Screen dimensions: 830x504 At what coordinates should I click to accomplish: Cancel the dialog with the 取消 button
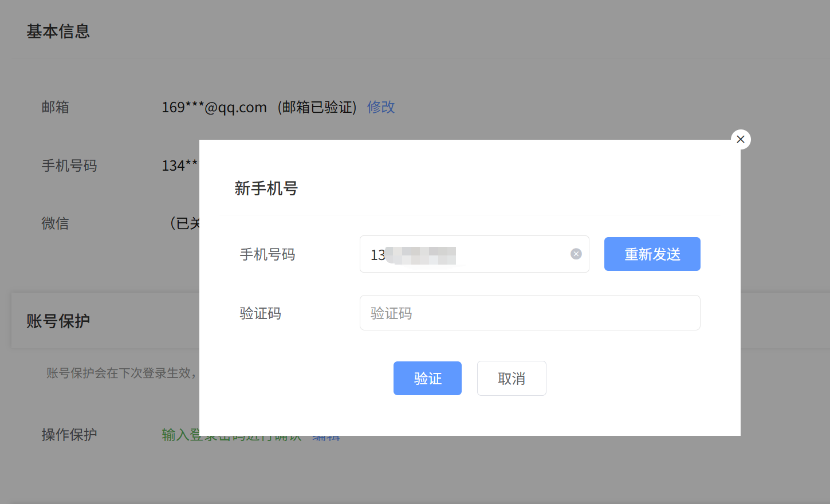pos(511,378)
